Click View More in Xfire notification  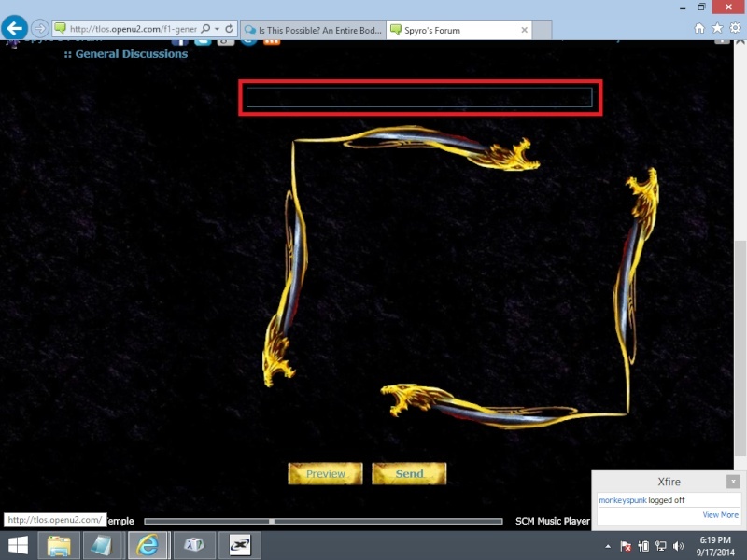[720, 515]
